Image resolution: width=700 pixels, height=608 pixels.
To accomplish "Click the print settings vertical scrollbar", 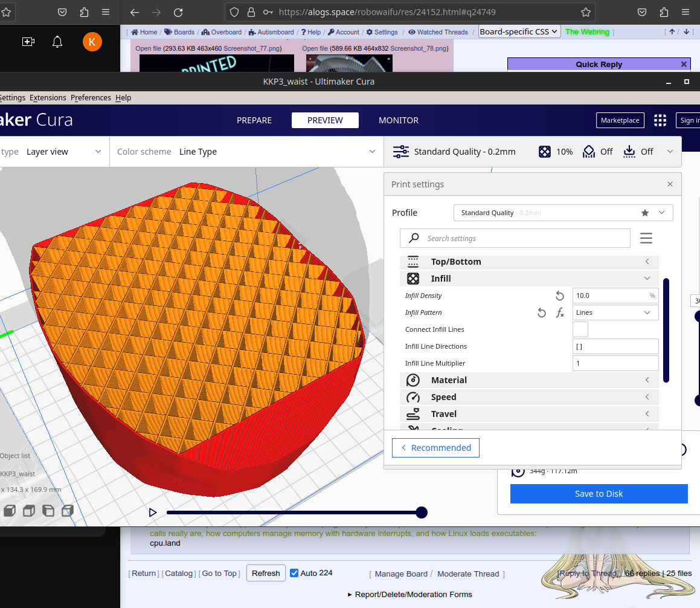I will pyautogui.click(x=666, y=330).
